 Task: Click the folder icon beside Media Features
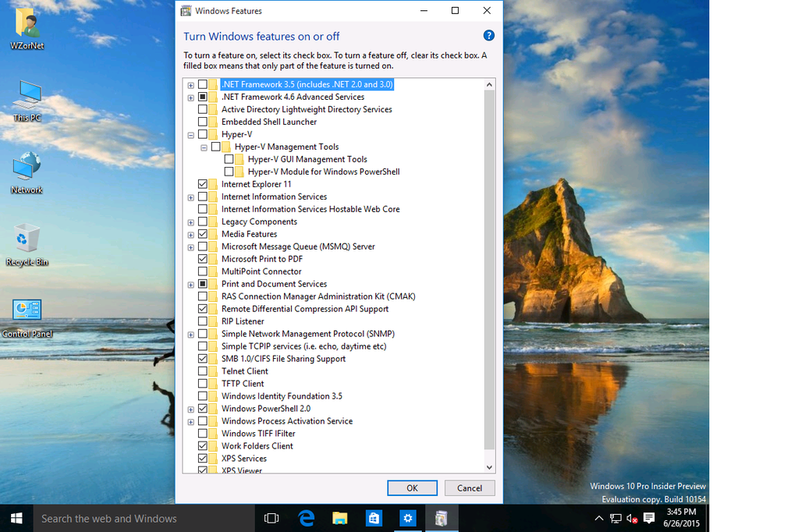pos(213,234)
